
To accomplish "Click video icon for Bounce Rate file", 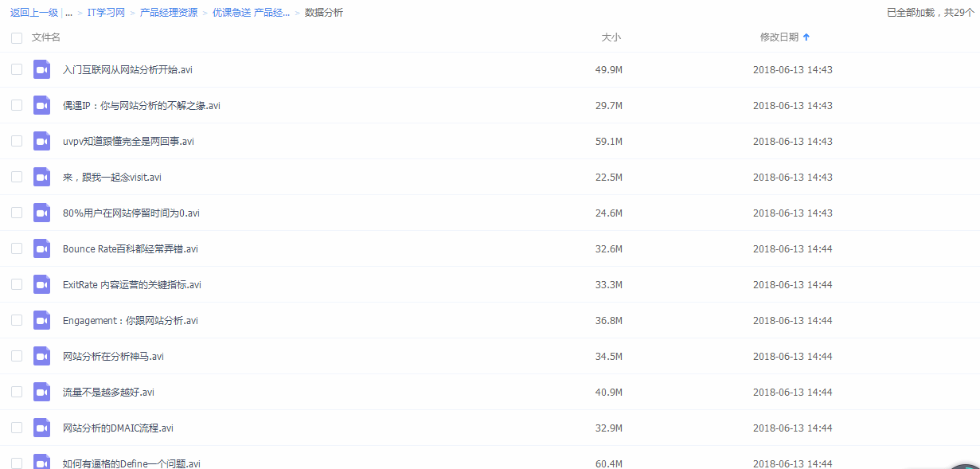I will click(x=42, y=249).
